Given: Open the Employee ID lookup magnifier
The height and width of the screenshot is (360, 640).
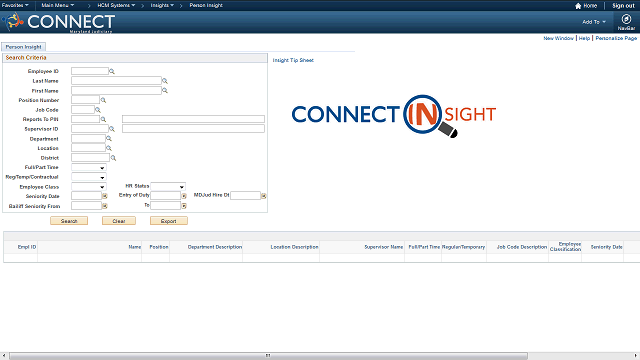Looking at the screenshot, I should [x=112, y=71].
